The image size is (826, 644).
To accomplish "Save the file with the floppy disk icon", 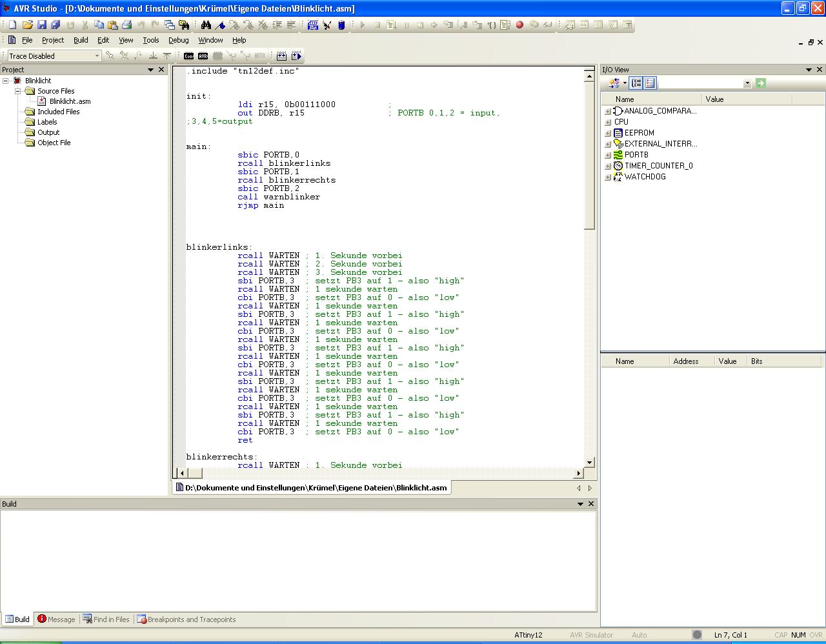I will pyautogui.click(x=42, y=25).
